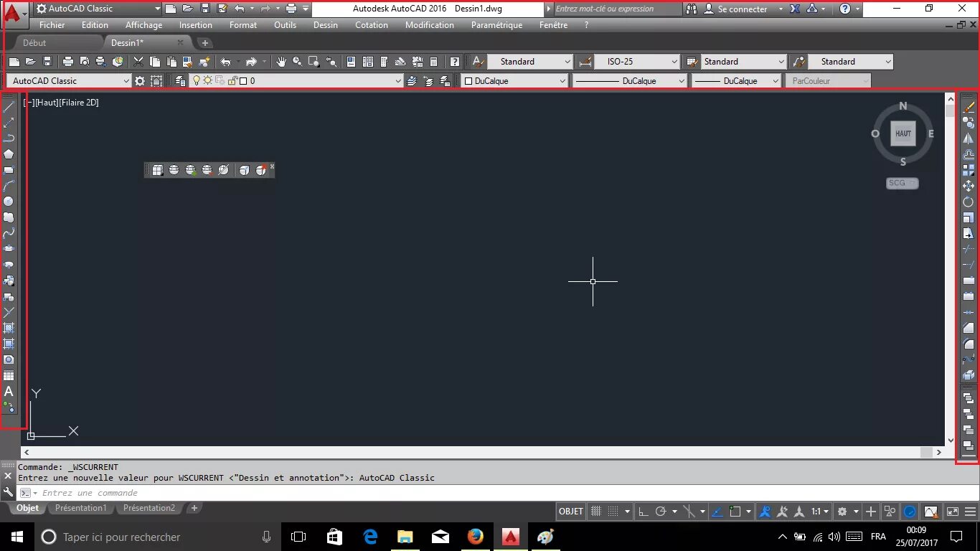
Task: Click the HAUT face on the ViewCube
Action: coord(903,133)
